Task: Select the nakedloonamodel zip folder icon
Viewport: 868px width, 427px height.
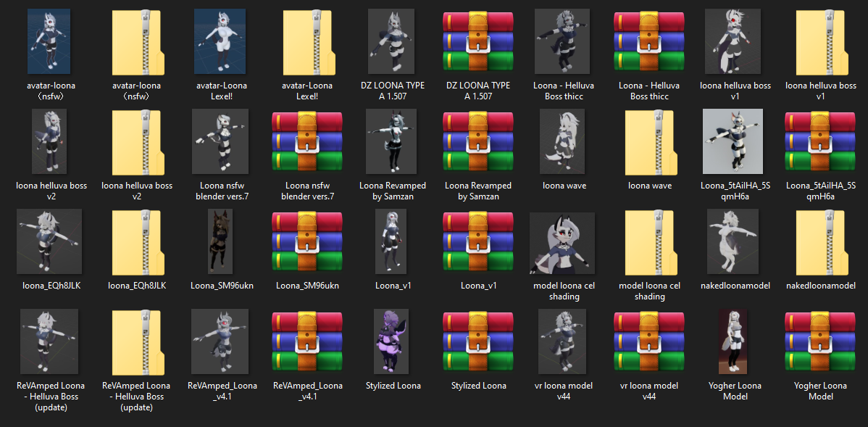Action: pos(821,242)
